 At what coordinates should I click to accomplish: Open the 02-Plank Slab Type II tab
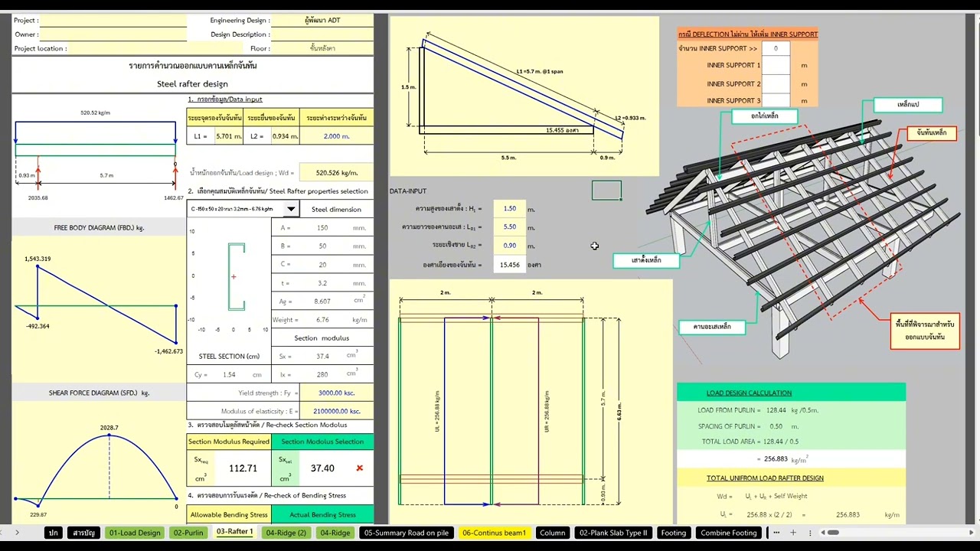[x=613, y=533]
